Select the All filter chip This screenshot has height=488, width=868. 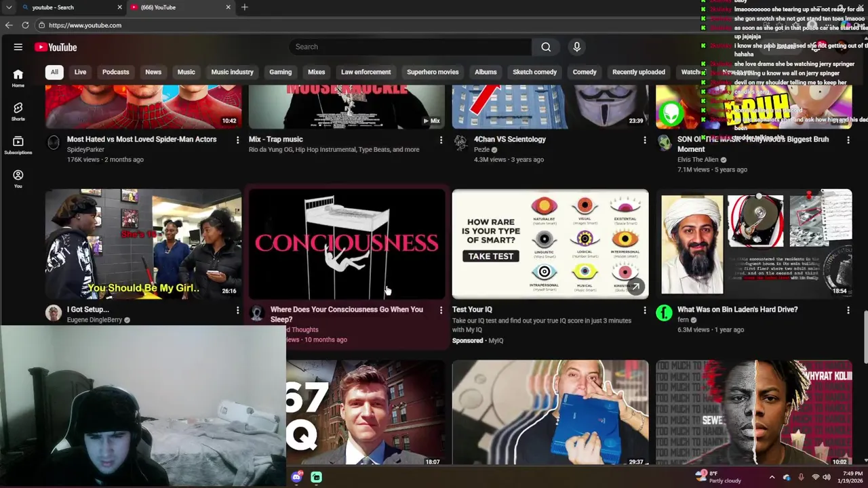(x=54, y=72)
